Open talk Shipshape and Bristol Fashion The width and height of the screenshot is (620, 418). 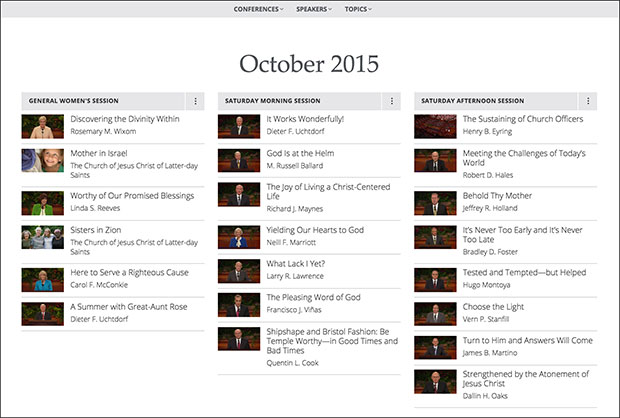pyautogui.click(x=332, y=341)
